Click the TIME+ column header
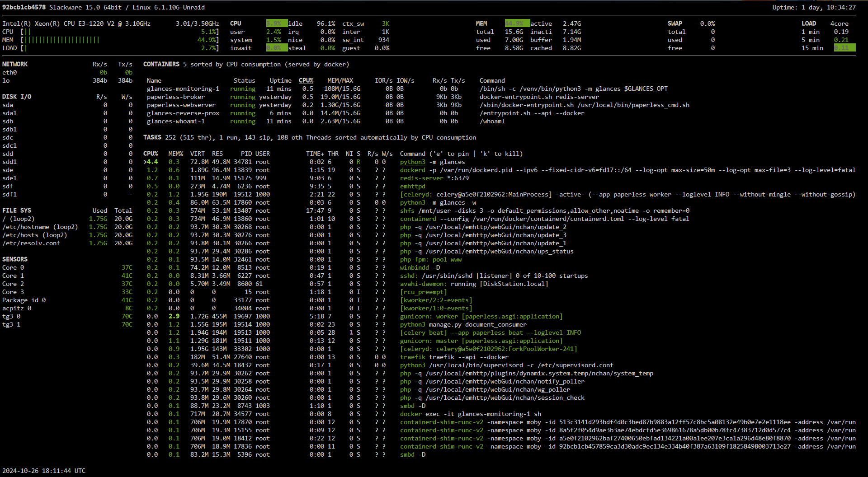868x477 pixels. coord(315,154)
